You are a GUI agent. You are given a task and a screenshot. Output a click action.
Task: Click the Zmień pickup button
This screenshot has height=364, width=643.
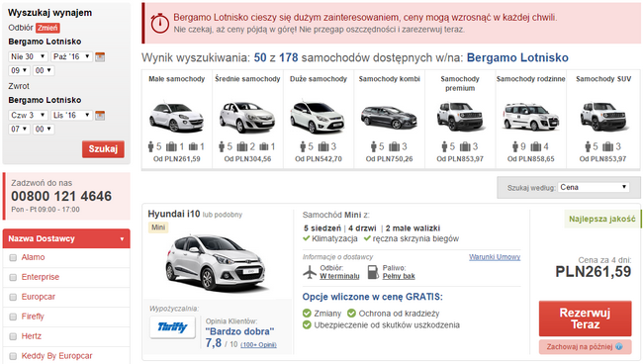pos(47,28)
